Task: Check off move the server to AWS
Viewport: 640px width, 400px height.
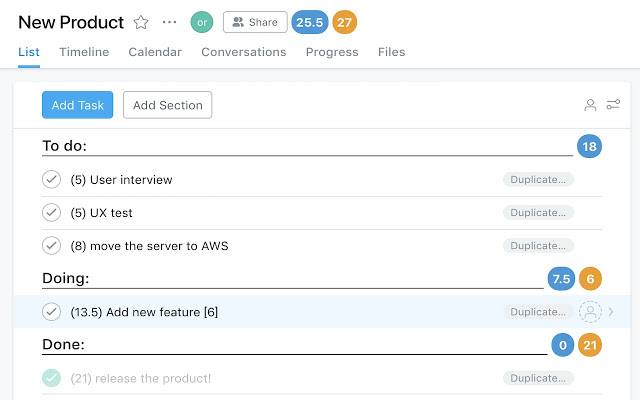Action: [x=52, y=245]
